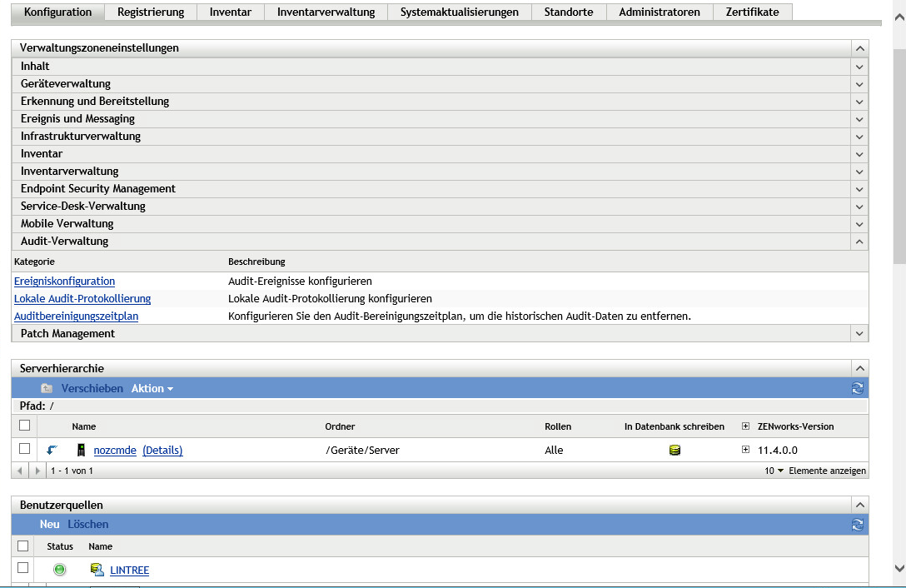906x588 pixels.
Task: Open Lokale Audit-Protokollierung link
Action: pos(82,298)
